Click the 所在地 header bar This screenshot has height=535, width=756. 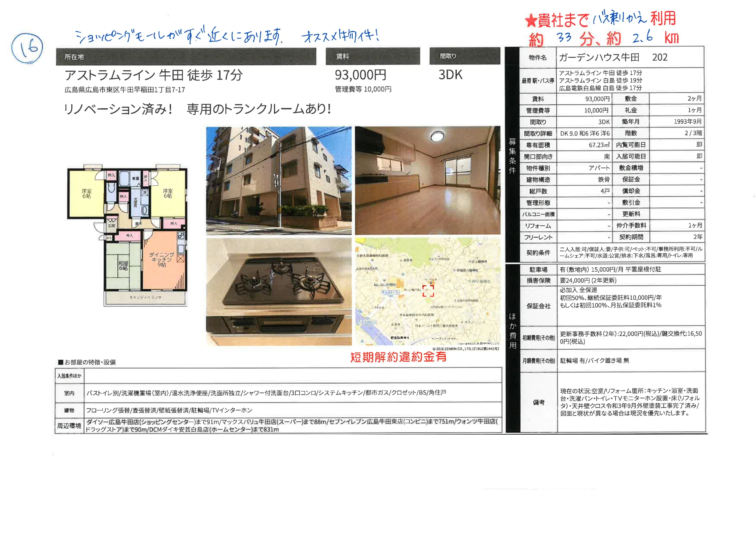point(186,57)
